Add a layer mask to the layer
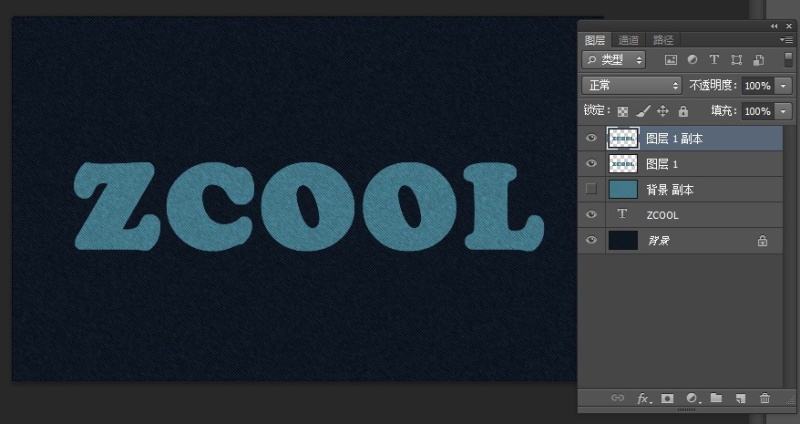This screenshot has height=424, width=800. [667, 398]
